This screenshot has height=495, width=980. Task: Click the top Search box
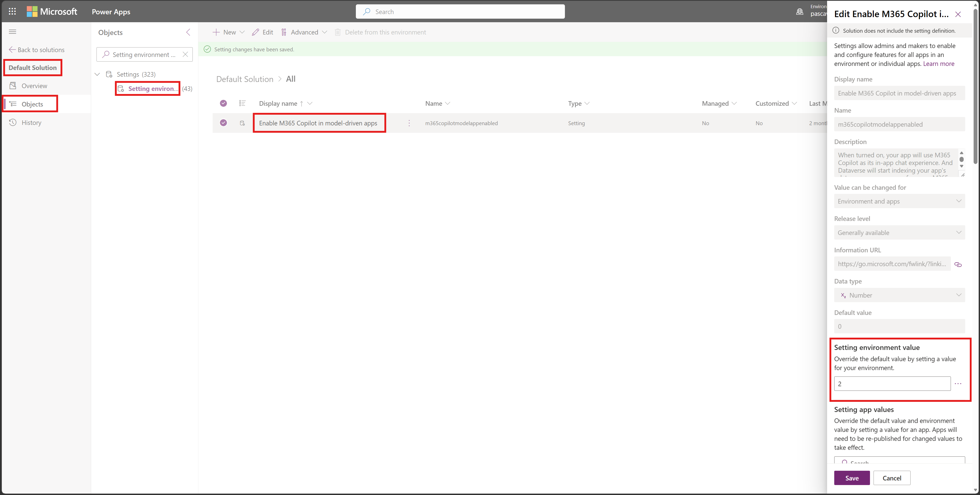[460, 11]
